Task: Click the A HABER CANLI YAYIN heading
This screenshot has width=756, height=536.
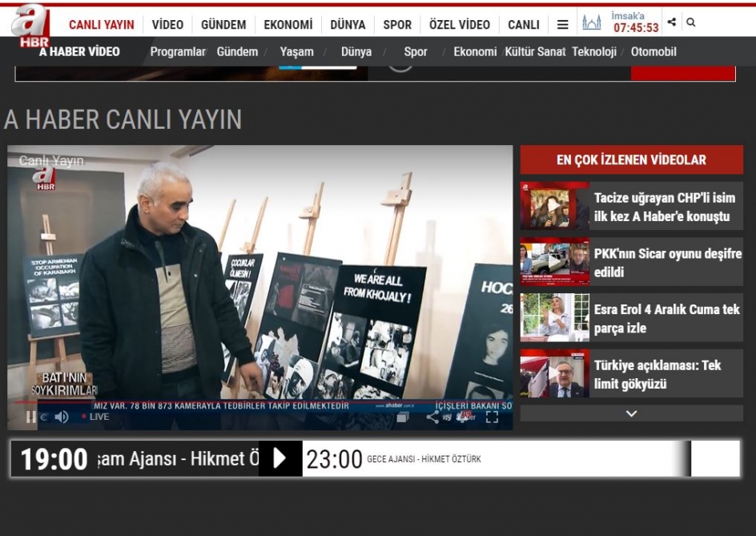Action: point(123,119)
